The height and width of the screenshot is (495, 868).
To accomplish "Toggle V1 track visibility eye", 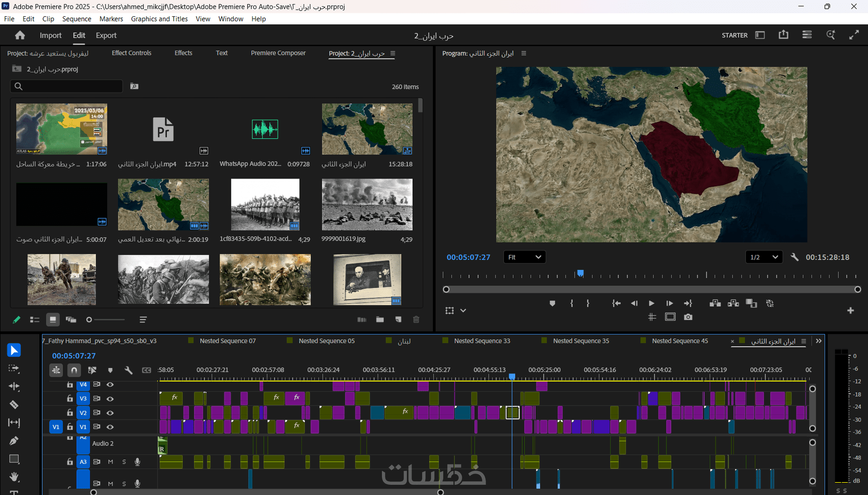I will (x=110, y=427).
